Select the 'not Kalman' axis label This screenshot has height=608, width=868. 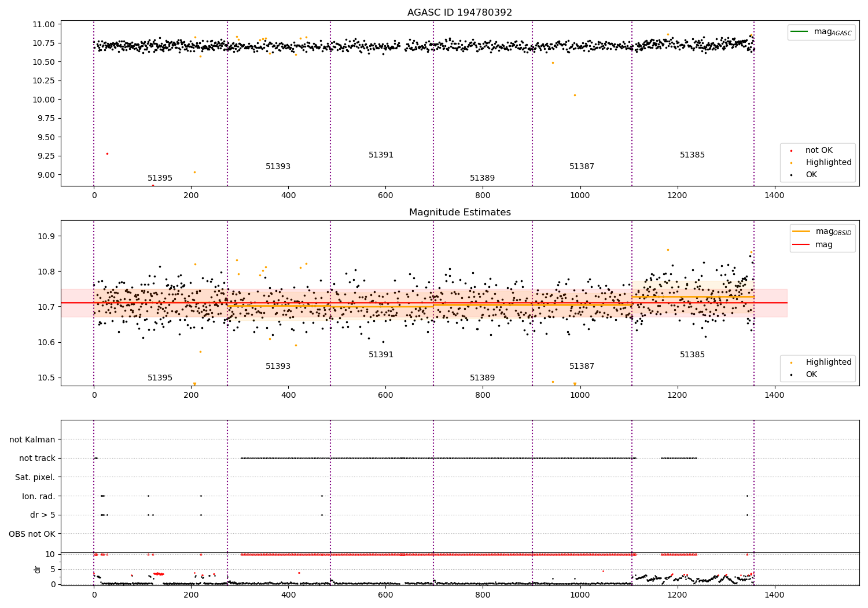32,439
